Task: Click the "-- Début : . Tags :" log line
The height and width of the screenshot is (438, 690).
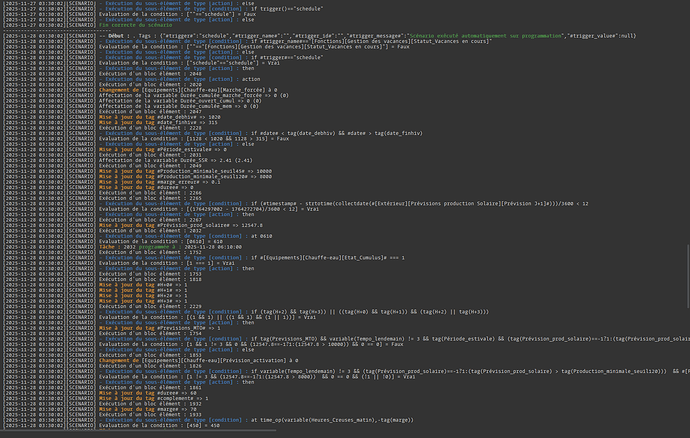Action: click(x=367, y=36)
